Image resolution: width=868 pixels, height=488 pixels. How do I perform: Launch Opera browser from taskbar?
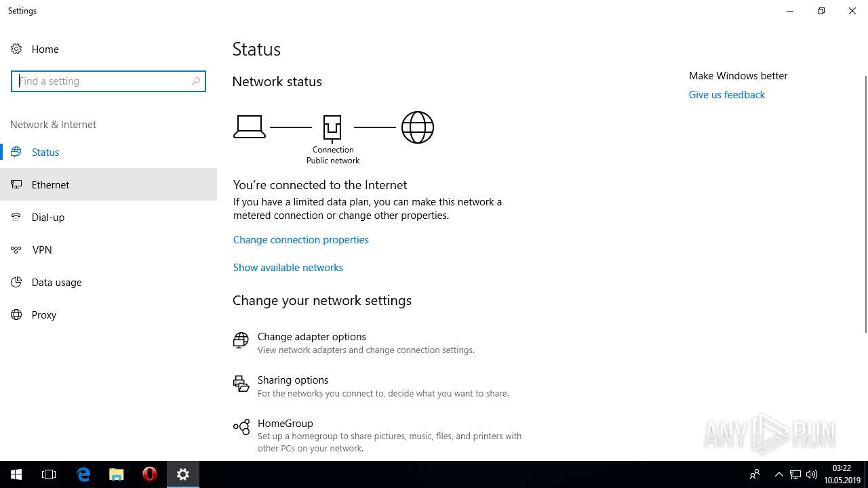pyautogui.click(x=150, y=474)
